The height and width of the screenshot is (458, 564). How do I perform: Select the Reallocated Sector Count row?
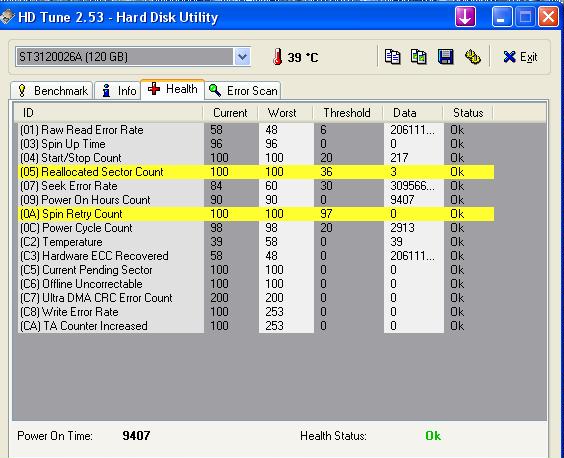pos(256,172)
